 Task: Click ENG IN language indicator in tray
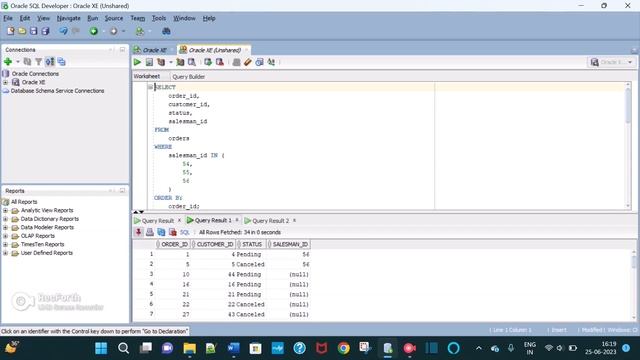(530, 348)
